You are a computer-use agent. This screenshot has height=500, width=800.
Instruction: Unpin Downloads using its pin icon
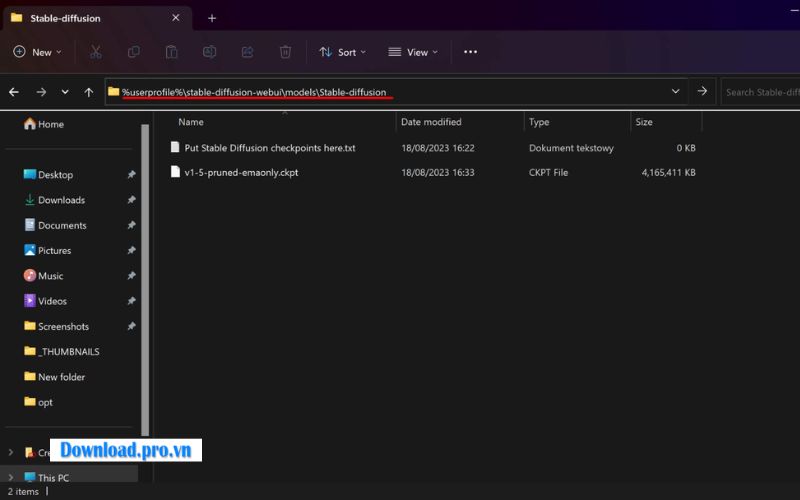coord(131,200)
